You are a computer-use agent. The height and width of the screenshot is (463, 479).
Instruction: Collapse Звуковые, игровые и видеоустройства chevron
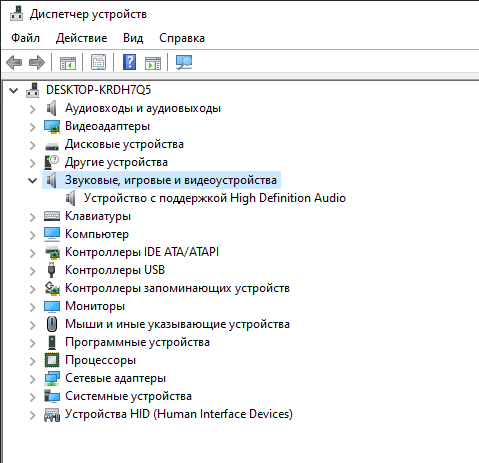coord(32,180)
